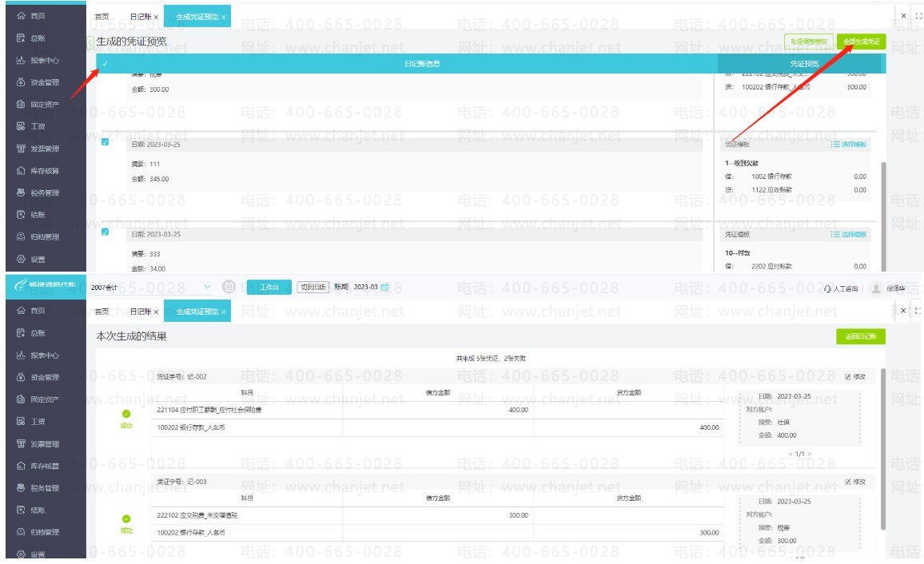Viewport: 924px width, 564px height.
Task: Click the 切到旧版 button
Action: pyautogui.click(x=313, y=288)
